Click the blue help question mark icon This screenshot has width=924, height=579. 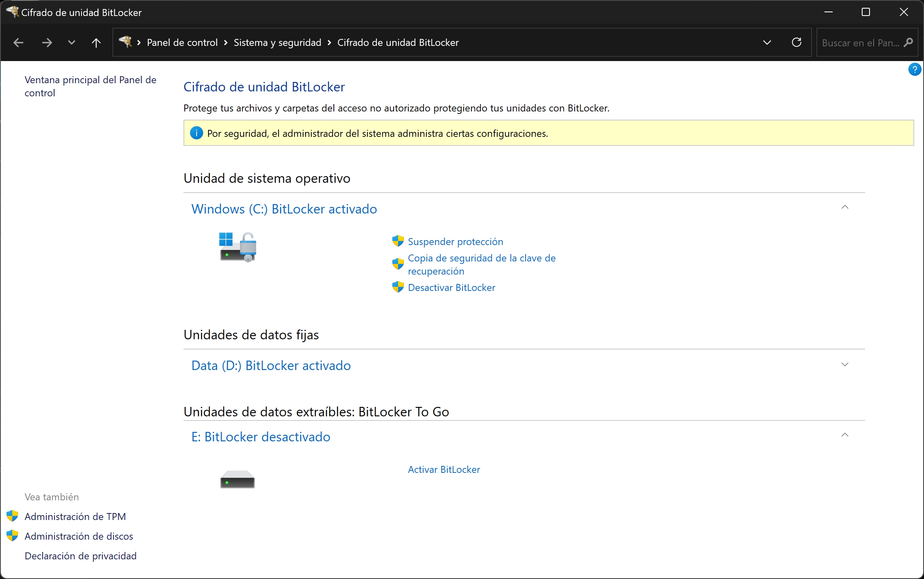[x=915, y=69]
